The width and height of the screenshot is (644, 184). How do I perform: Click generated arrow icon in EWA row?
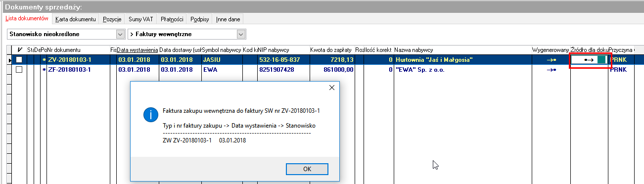pos(551,70)
